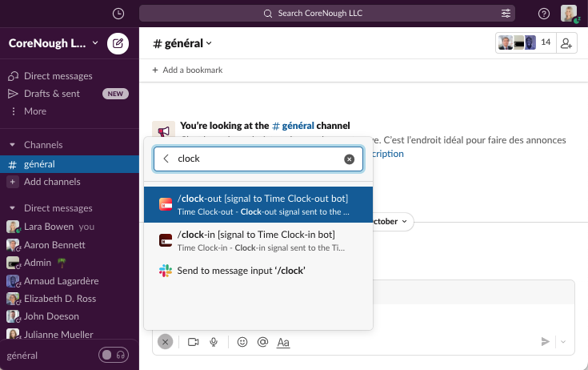Mention someone with the @ icon
This screenshot has width=588, height=370.
click(262, 342)
